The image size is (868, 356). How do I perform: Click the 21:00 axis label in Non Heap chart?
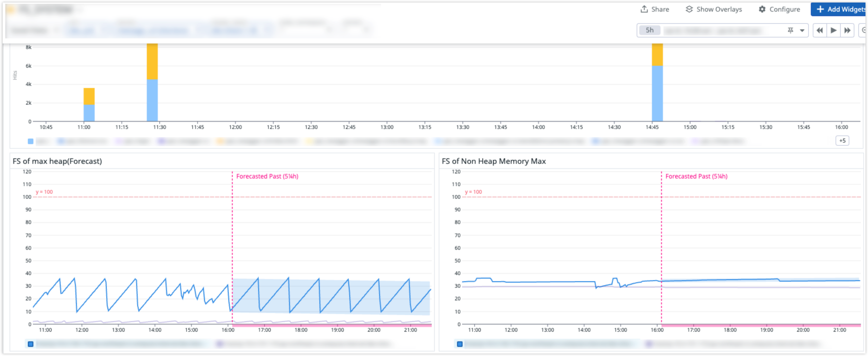click(840, 330)
